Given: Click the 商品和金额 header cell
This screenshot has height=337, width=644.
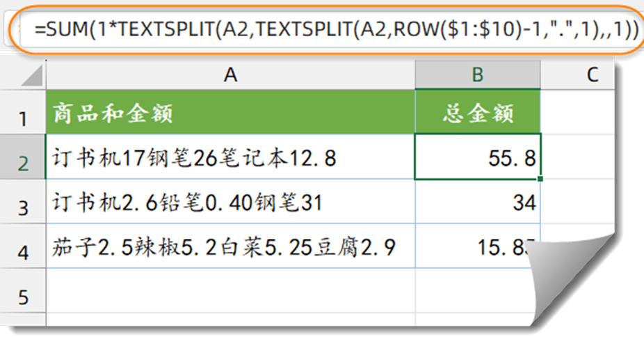Looking at the screenshot, I should pyautogui.click(x=230, y=113).
